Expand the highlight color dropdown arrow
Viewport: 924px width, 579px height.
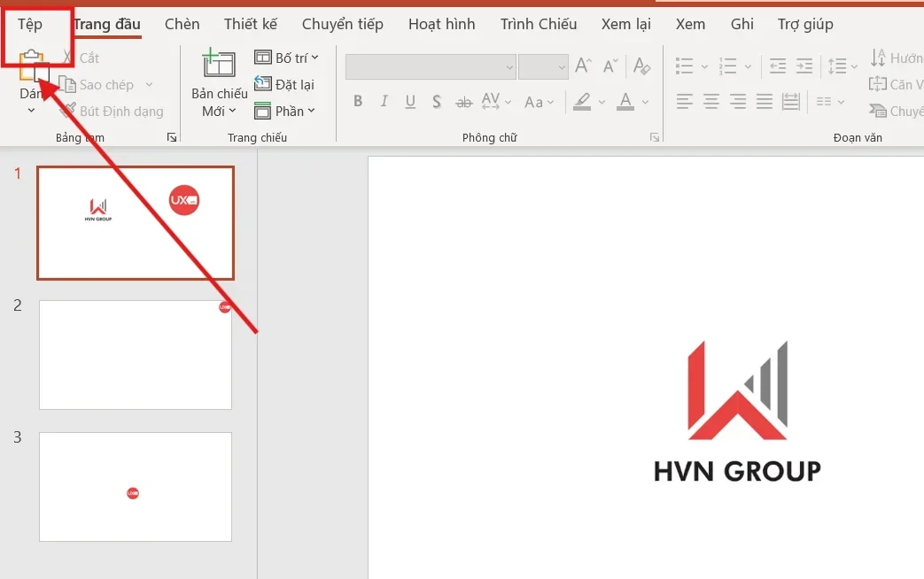click(602, 102)
